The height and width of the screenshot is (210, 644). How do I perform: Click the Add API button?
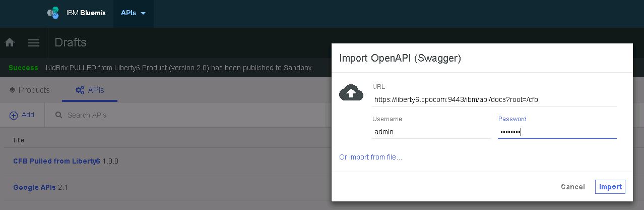(x=22, y=115)
